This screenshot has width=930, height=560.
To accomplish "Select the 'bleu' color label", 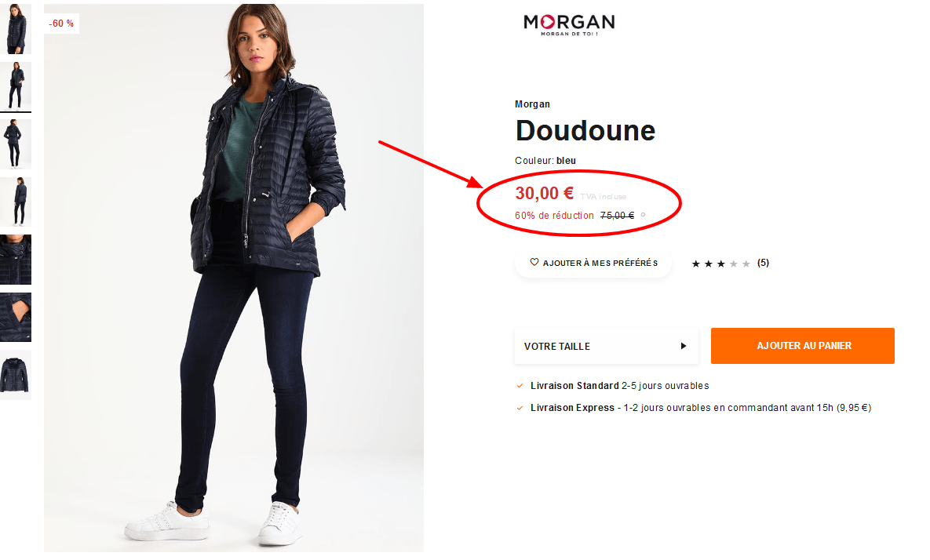I will pyautogui.click(x=567, y=160).
